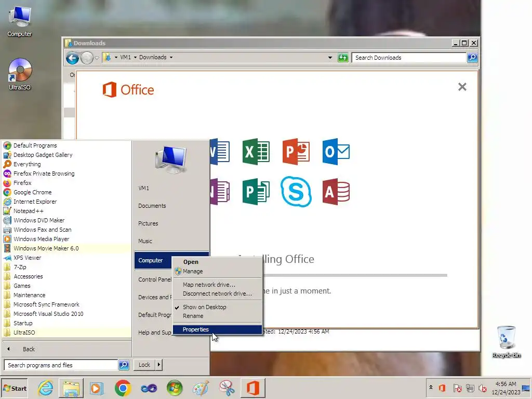Click refresh button in Downloads address bar
The height and width of the screenshot is (399, 532).
(343, 58)
